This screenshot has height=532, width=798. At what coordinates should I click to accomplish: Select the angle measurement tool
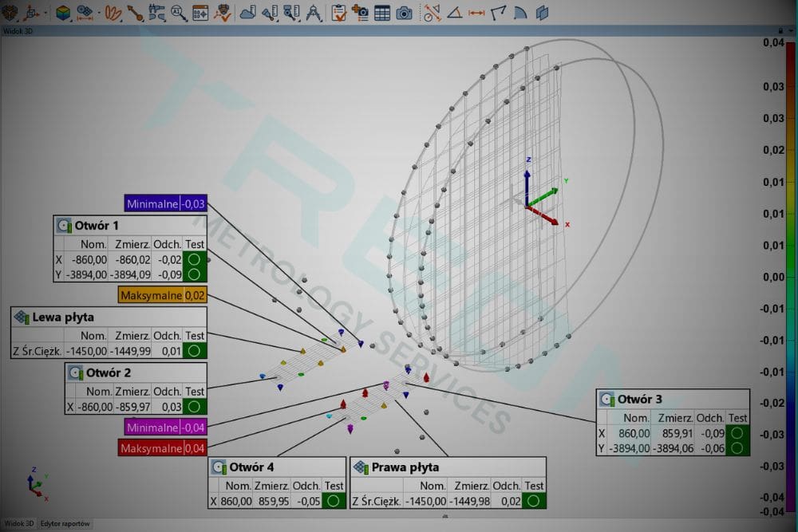[x=454, y=12]
